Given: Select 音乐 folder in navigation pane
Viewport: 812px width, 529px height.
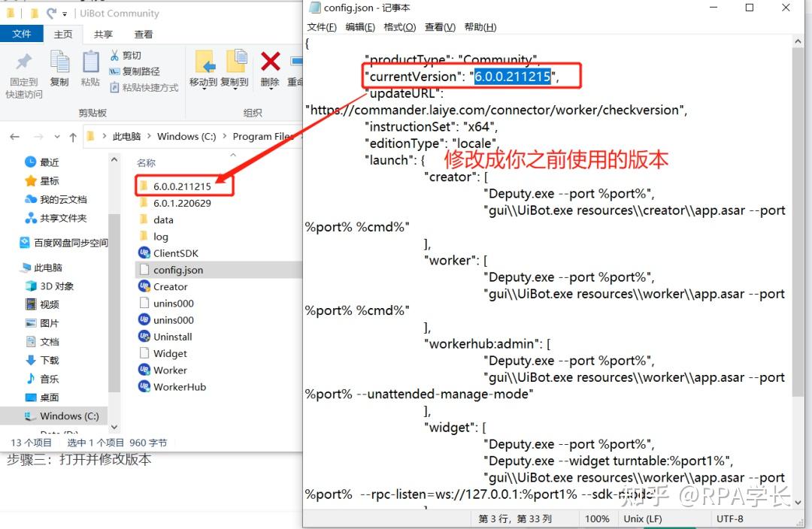Looking at the screenshot, I should point(42,379).
